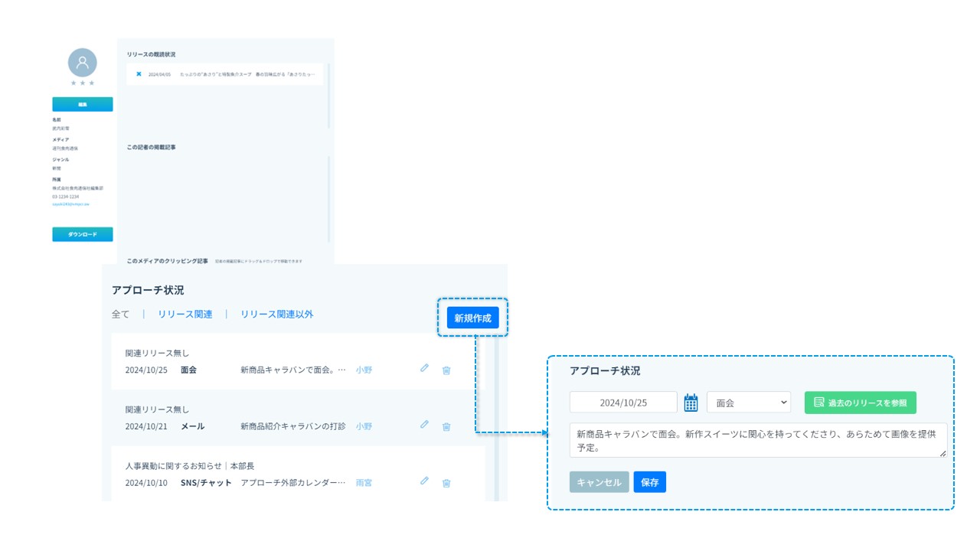Cancel the form with キャンセル
This screenshot has height=551, width=980.
click(x=599, y=482)
